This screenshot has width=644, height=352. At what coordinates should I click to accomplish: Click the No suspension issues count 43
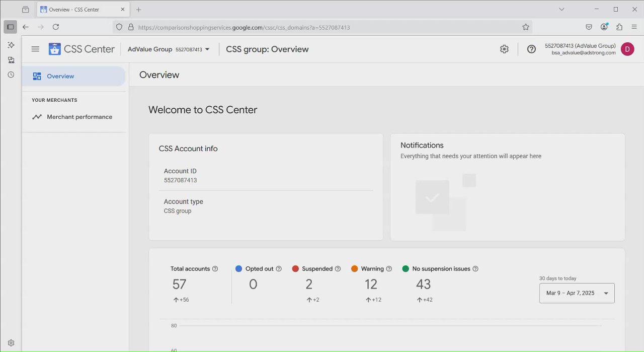coord(423,285)
